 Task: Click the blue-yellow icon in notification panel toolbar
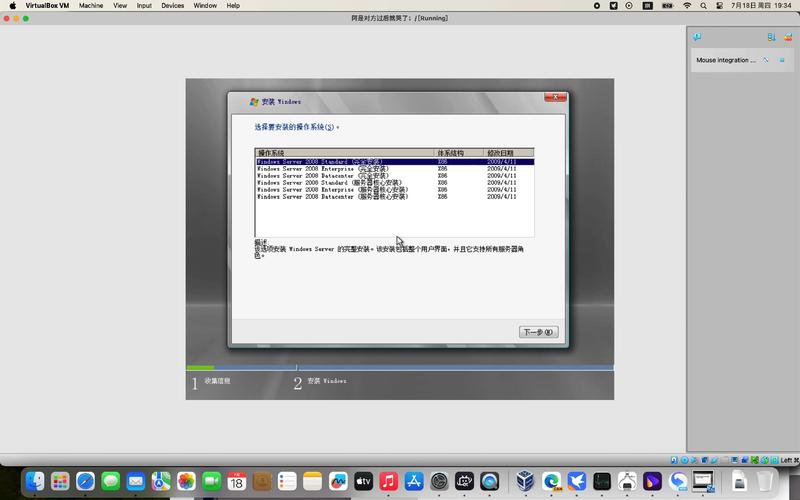[771, 37]
